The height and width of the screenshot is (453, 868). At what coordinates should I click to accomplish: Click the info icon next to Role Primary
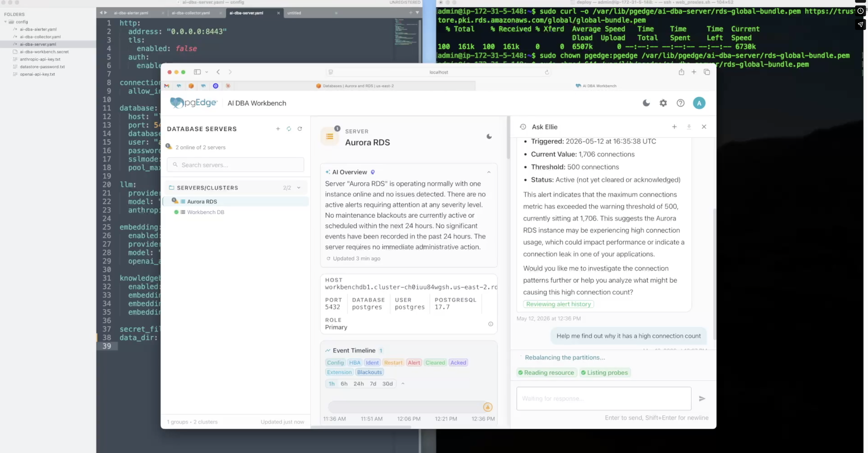coord(491,324)
